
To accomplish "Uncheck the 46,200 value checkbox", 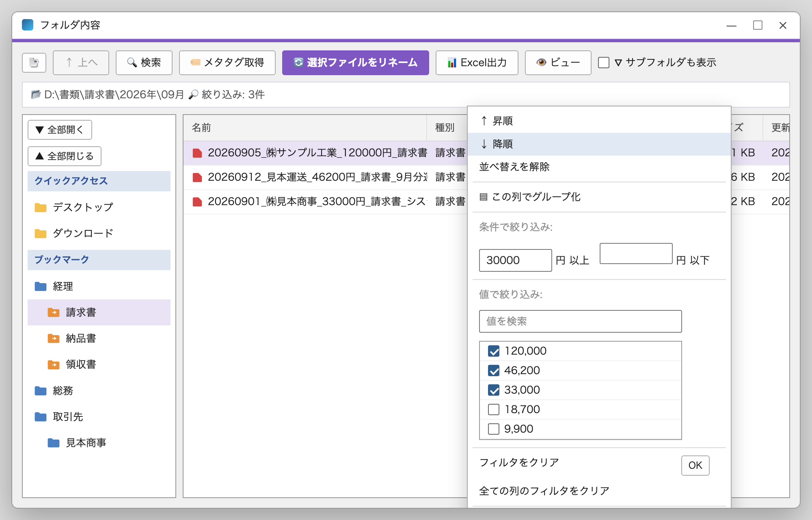I will [494, 370].
